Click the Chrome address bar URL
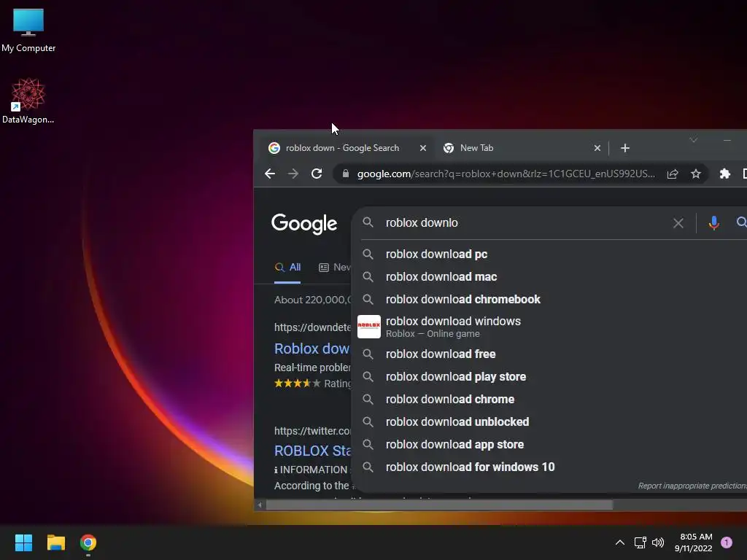 (506, 174)
